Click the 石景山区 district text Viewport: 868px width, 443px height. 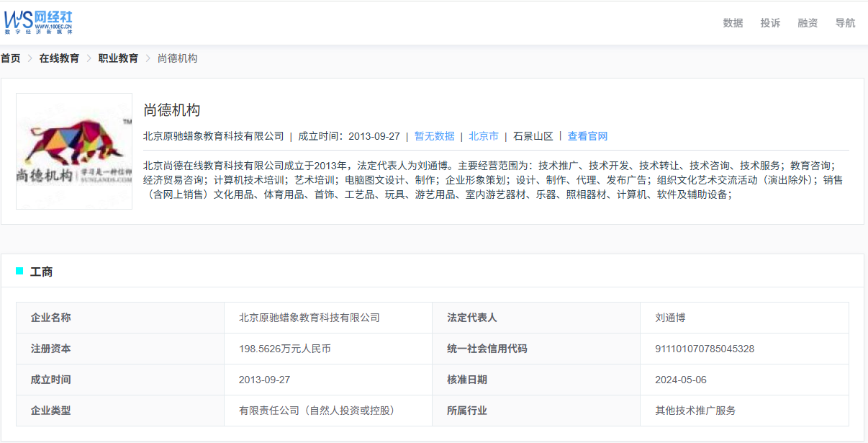[533, 136]
